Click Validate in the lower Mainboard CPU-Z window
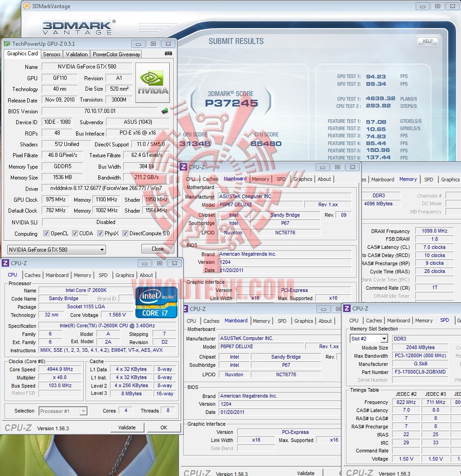 [306, 473]
